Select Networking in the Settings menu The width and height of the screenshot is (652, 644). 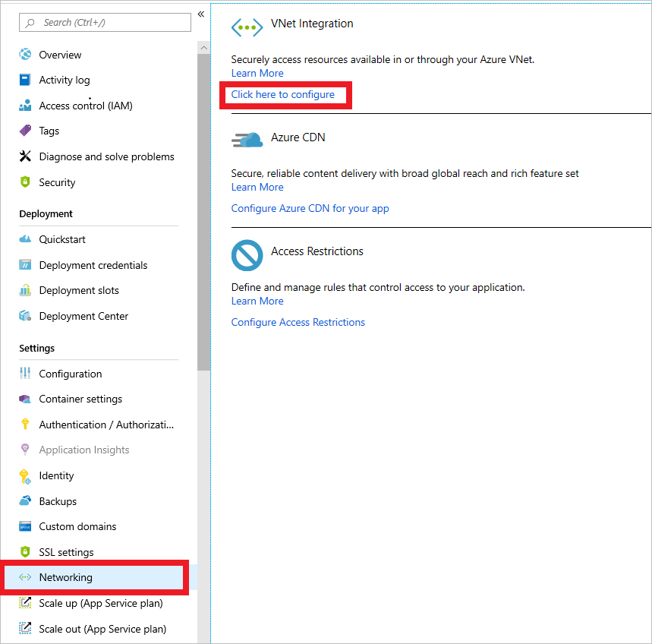click(66, 577)
